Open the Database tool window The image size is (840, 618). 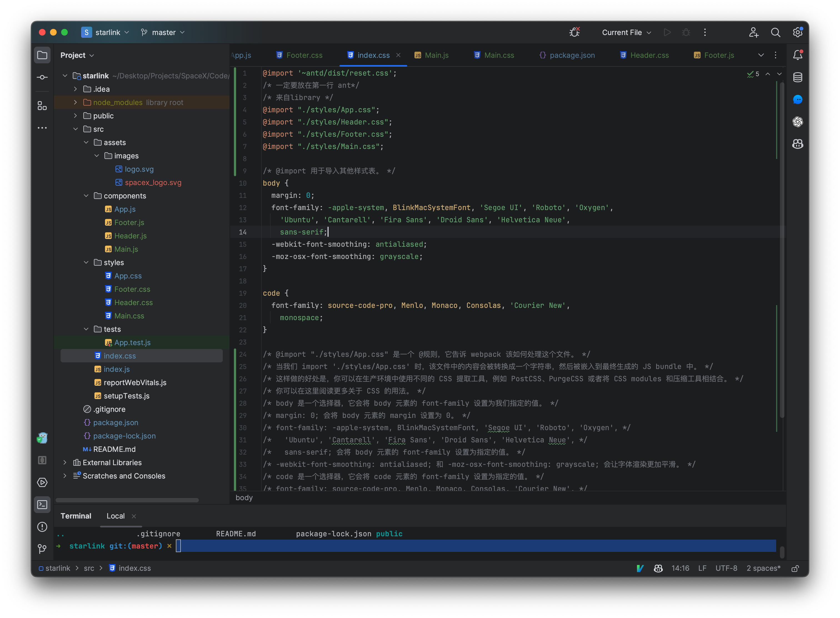coord(798,78)
